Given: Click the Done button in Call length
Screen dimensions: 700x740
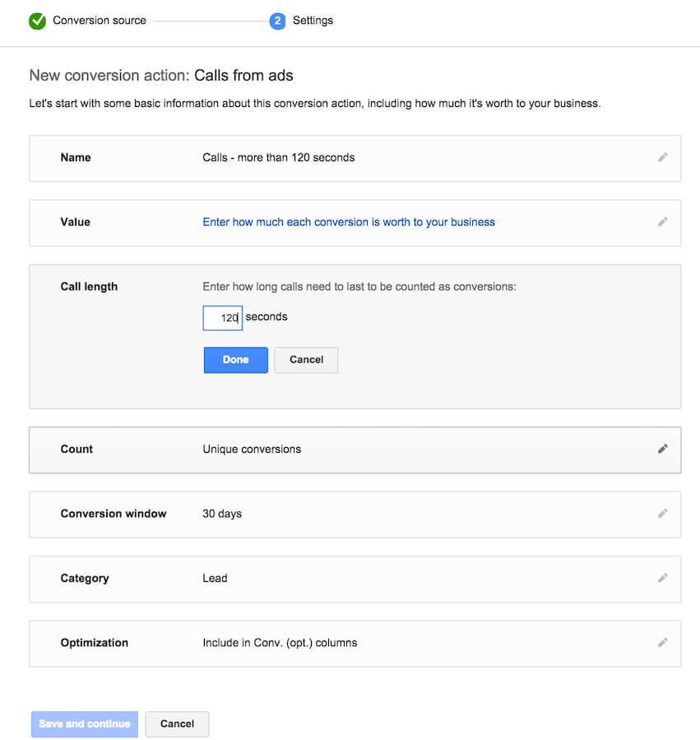Looking at the screenshot, I should point(236,360).
